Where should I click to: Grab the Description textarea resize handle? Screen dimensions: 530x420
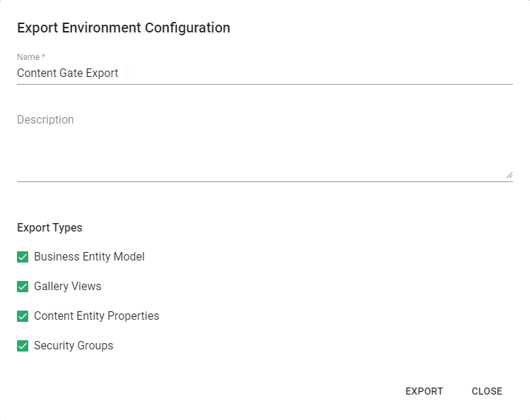[509, 174]
